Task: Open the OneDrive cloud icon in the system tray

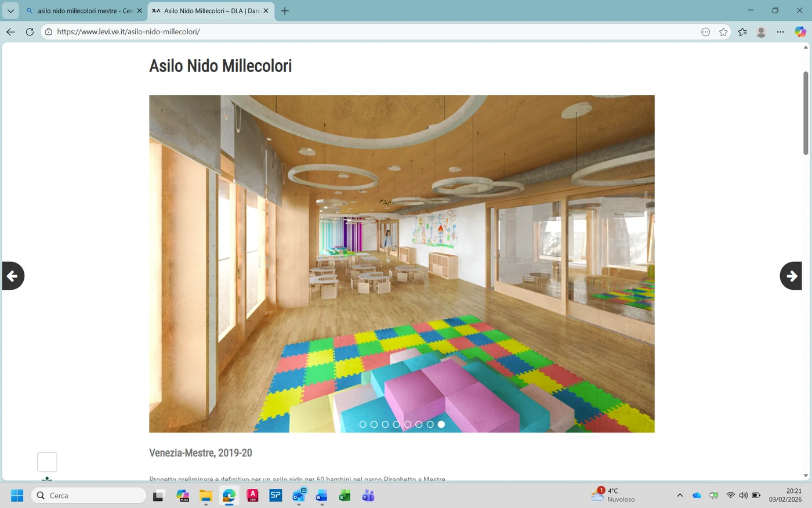Action: click(697, 495)
